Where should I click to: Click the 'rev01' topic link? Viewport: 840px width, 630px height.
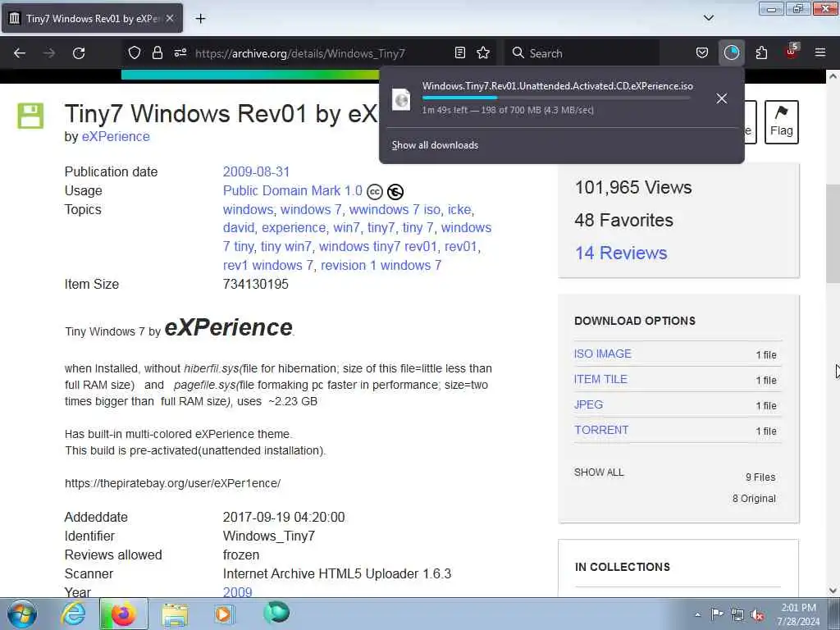tap(461, 246)
